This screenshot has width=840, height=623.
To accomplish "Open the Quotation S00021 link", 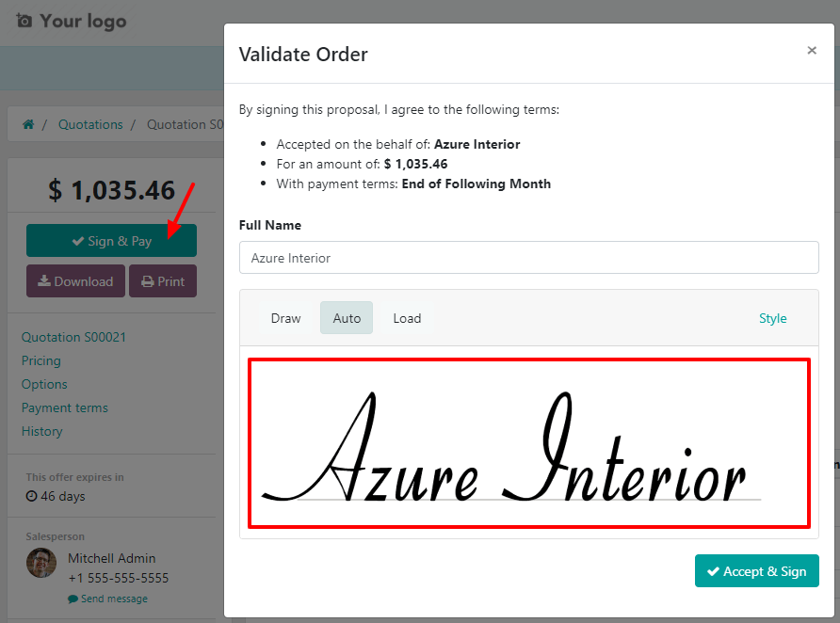I will pos(74,336).
